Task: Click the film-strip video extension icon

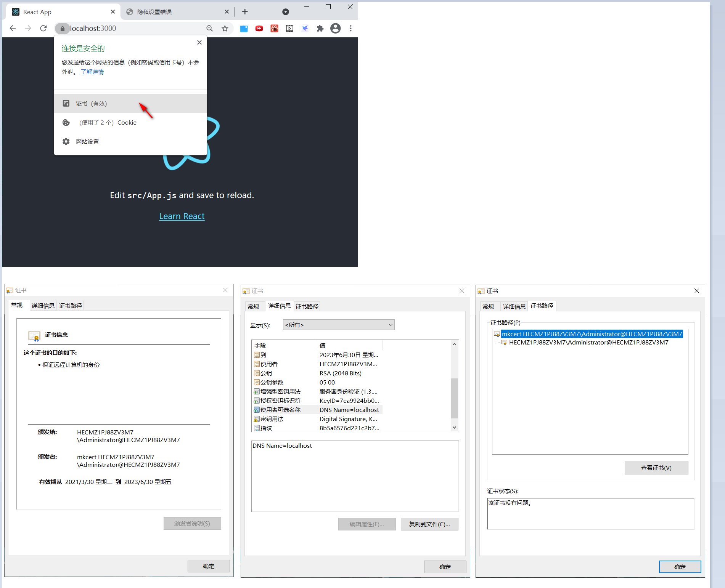Action: tap(289, 28)
